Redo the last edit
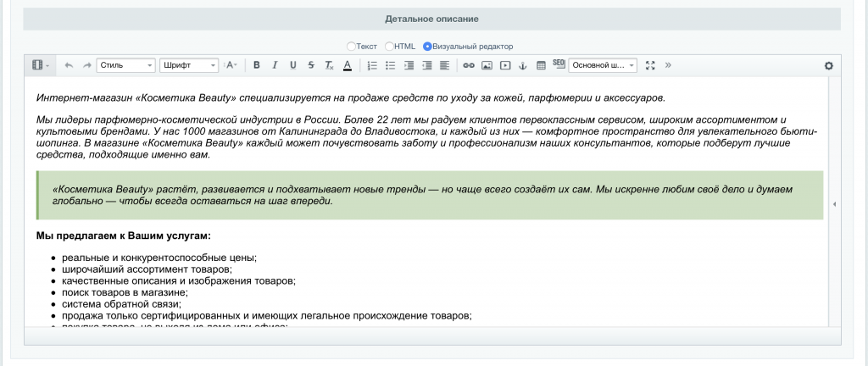 click(x=87, y=65)
